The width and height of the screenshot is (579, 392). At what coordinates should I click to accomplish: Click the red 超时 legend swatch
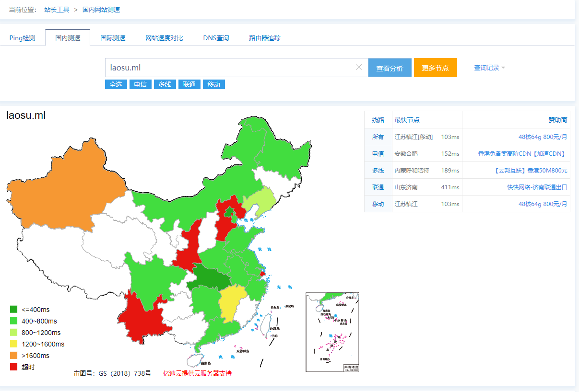pyautogui.click(x=13, y=367)
